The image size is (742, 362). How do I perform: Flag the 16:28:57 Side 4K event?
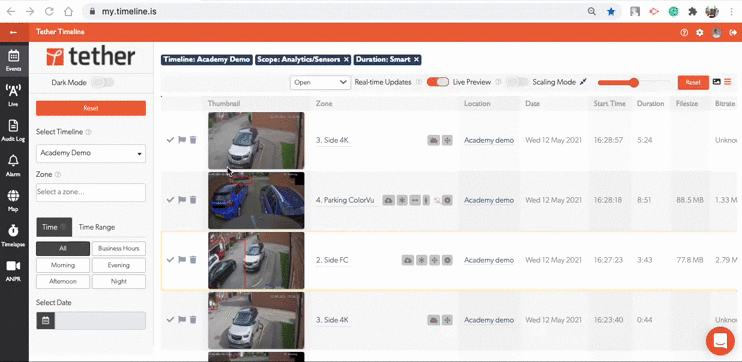[x=182, y=140]
